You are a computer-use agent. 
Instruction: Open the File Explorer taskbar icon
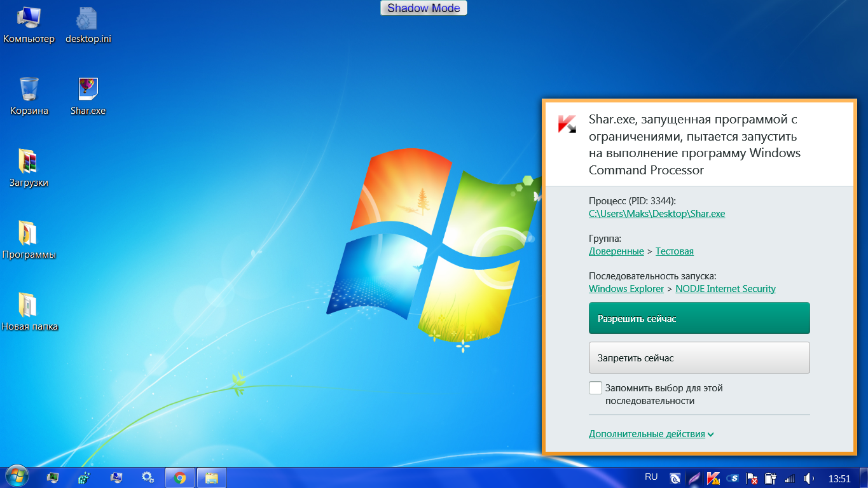pyautogui.click(x=212, y=477)
